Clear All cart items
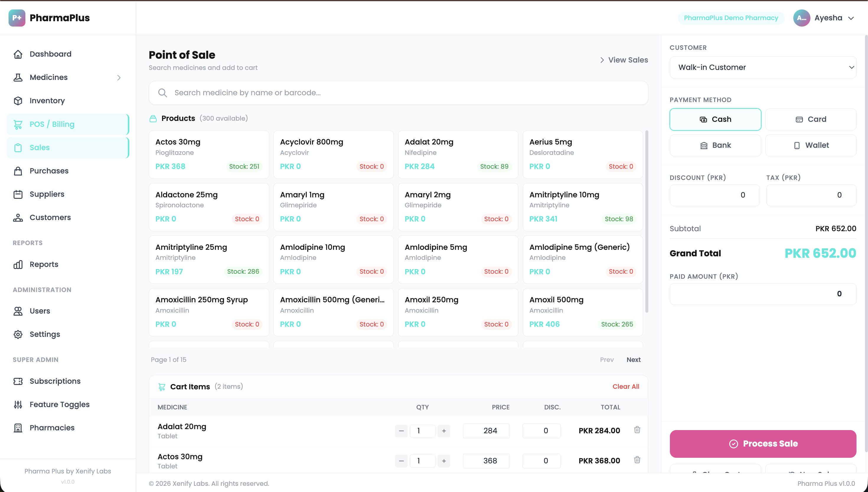868x492 pixels. point(626,387)
